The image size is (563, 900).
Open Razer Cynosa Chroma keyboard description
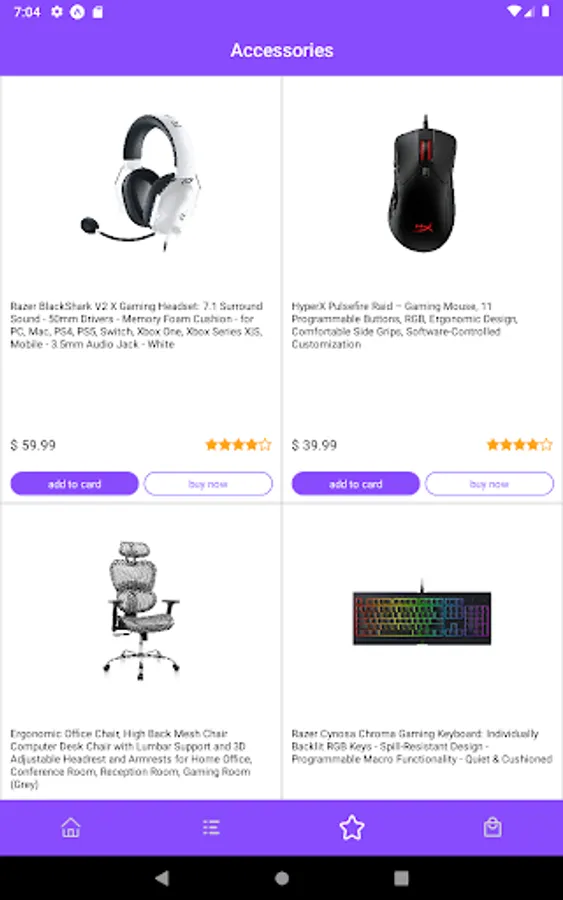click(422, 746)
